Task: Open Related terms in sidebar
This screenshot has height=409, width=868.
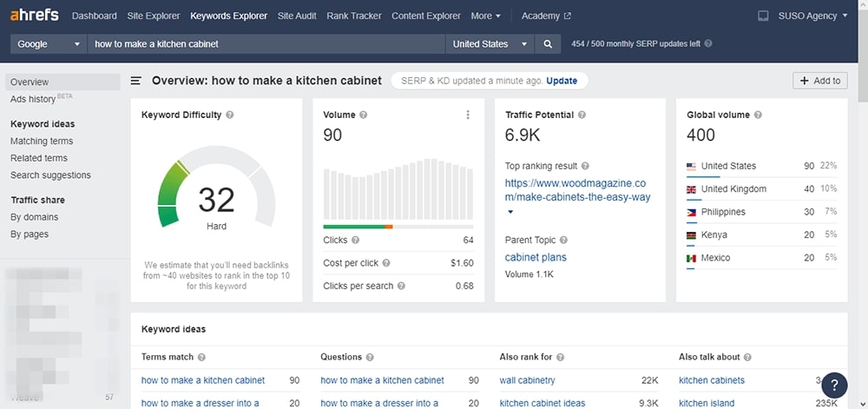Action: pos(39,158)
